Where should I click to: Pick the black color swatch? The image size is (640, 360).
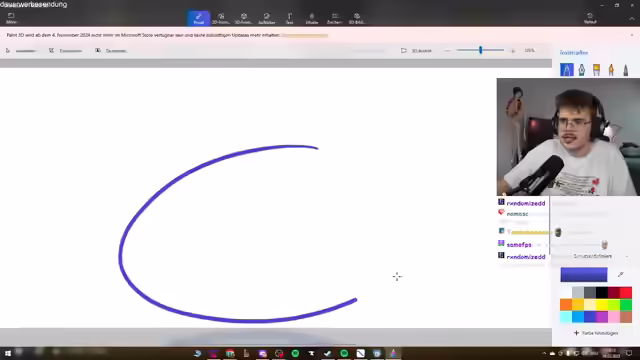coord(602,292)
